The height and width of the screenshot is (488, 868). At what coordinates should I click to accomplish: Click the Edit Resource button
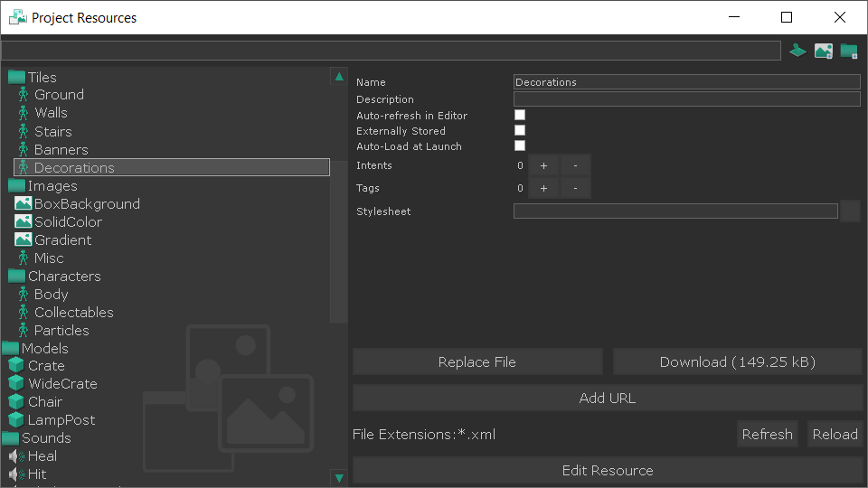[x=608, y=470]
